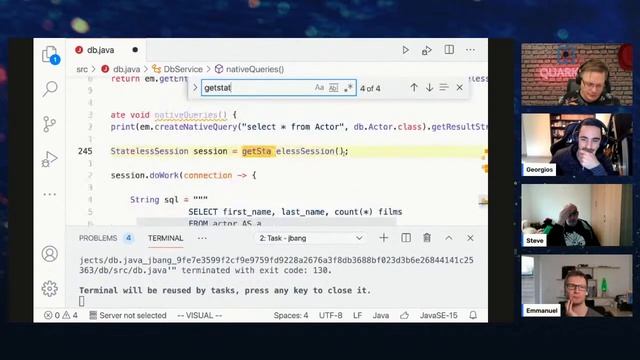Create a new terminal with plus icon

[x=384, y=238]
